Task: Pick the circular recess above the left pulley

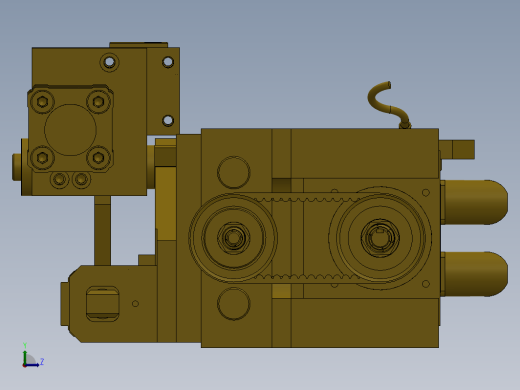Action: [x=234, y=172]
